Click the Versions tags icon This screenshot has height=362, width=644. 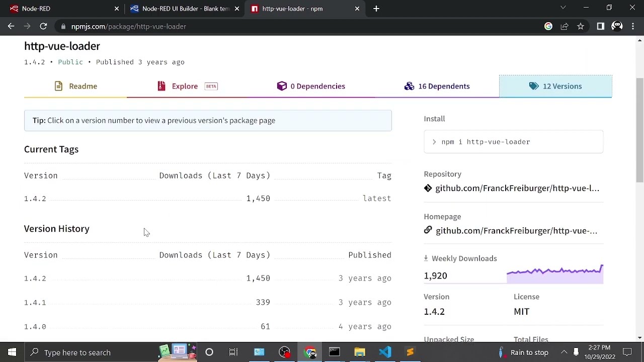point(534,86)
